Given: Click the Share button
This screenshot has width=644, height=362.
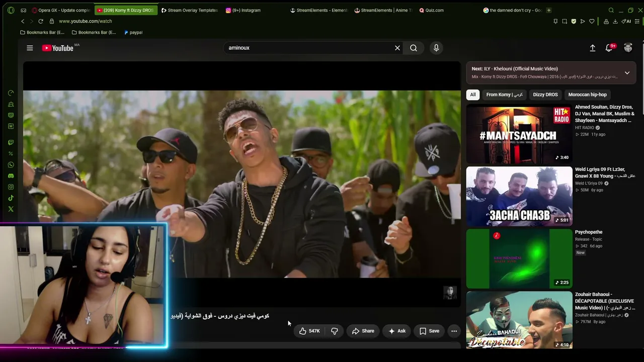Looking at the screenshot, I should [363, 331].
